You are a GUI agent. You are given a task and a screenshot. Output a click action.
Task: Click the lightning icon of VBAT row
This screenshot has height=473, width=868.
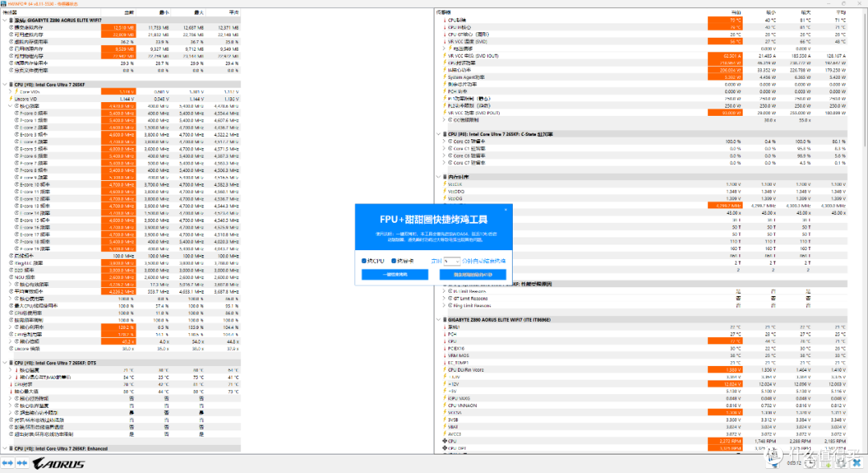pyautogui.click(x=445, y=427)
